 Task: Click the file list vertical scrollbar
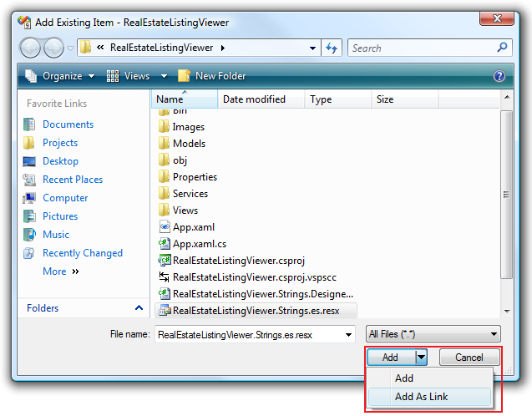pyautogui.click(x=505, y=194)
